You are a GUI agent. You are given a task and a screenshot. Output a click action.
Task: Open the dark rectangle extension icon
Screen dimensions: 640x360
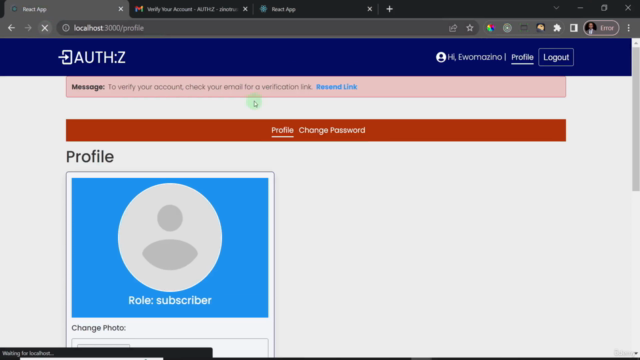click(x=524, y=28)
